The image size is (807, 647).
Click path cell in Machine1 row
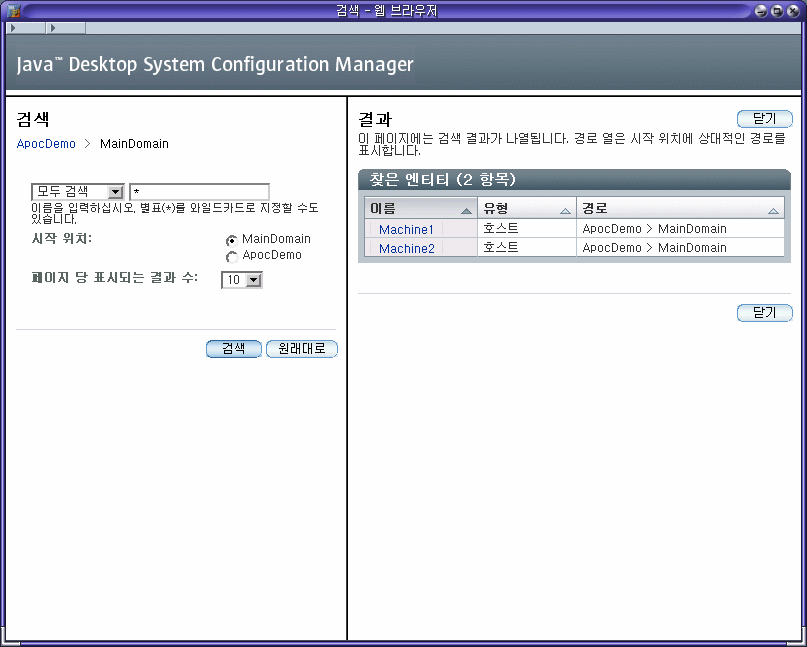[x=680, y=229]
